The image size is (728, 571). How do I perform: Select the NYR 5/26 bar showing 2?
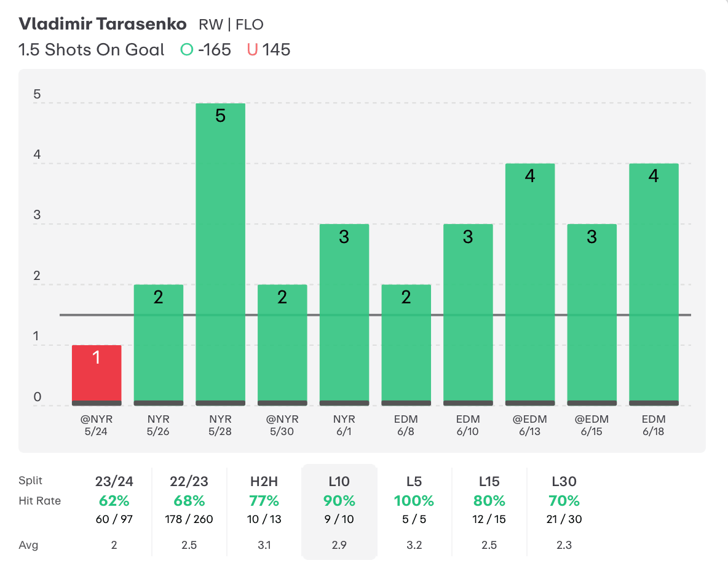[x=159, y=345]
